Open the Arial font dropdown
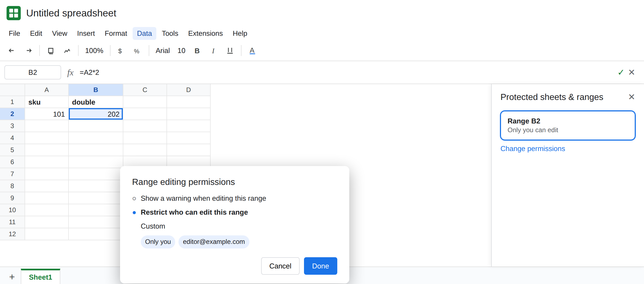This screenshot has height=284, width=644. [163, 51]
